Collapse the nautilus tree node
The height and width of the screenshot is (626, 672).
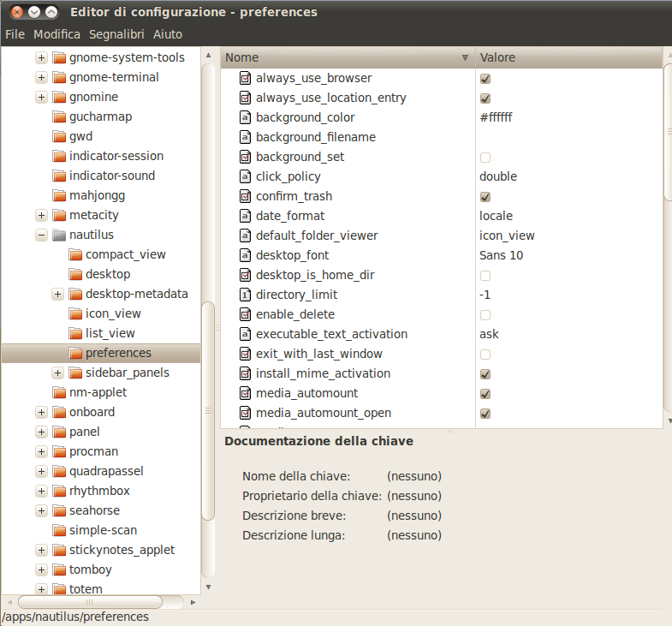tap(41, 235)
